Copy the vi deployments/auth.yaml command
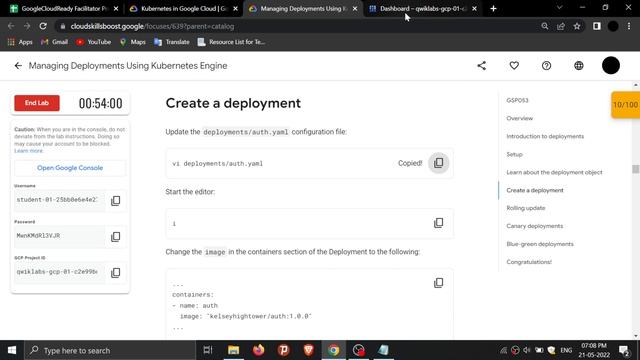 pyautogui.click(x=438, y=163)
